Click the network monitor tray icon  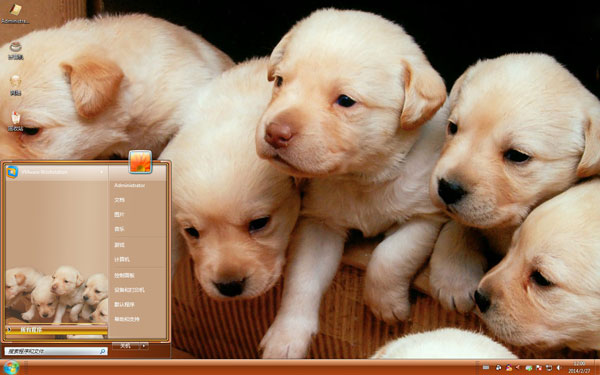tap(549, 368)
